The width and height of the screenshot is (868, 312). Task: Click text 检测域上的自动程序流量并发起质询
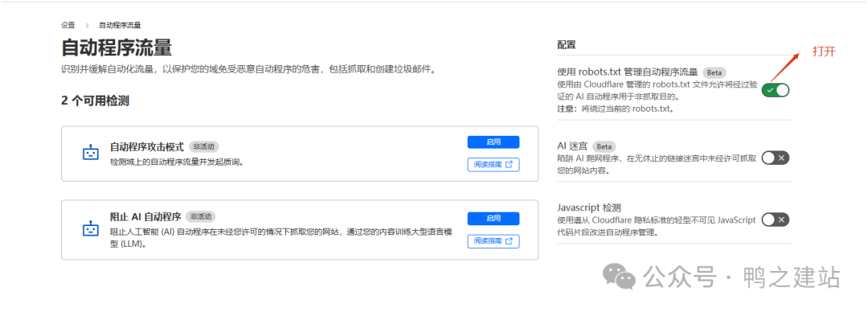(x=177, y=162)
